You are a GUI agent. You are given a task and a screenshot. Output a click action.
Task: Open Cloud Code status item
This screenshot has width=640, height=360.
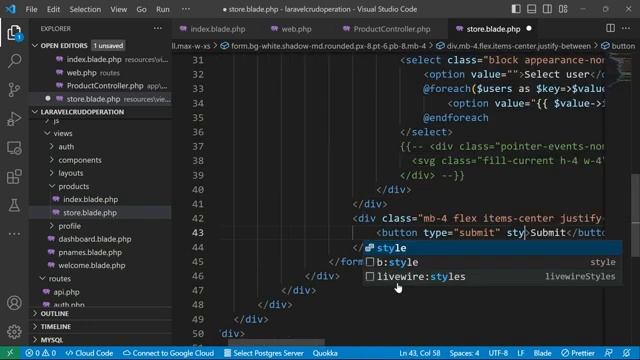pyautogui.click(x=89, y=353)
